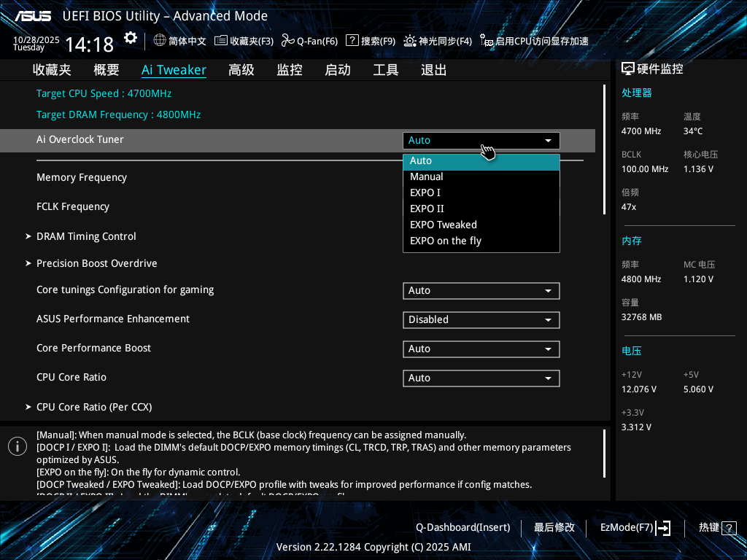Viewport: 747px width, 560px height.
Task: Click the EzMode exit arrow icon
Action: [x=663, y=528]
